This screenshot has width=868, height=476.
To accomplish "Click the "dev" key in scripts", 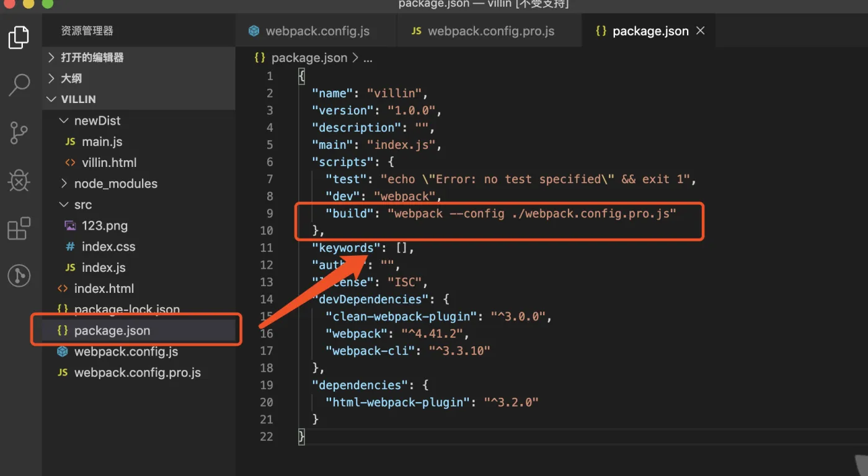I will [343, 196].
